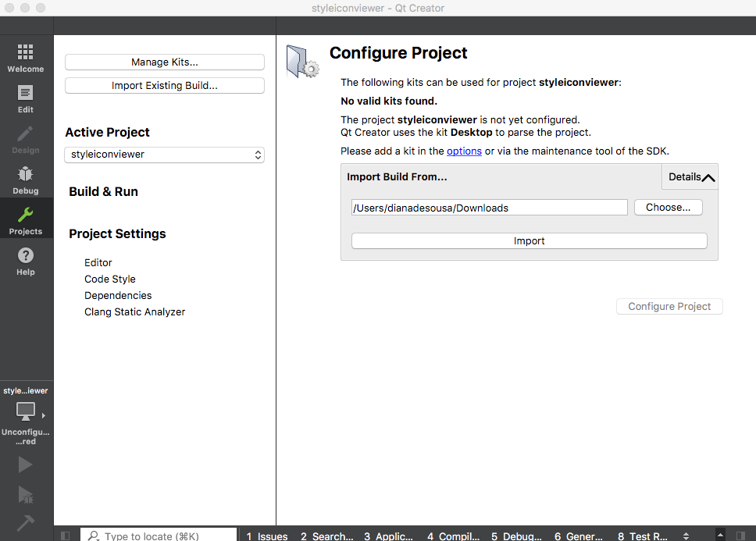Screen dimensions: 756x541
Task: Open the Welcome mode
Action: 26,58
